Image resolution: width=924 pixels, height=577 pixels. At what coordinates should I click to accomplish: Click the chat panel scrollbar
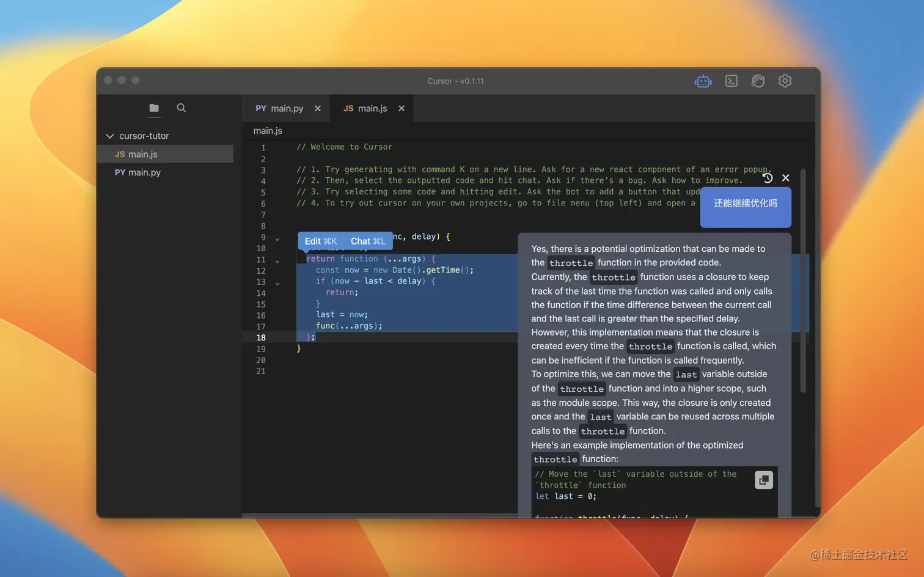click(x=803, y=281)
